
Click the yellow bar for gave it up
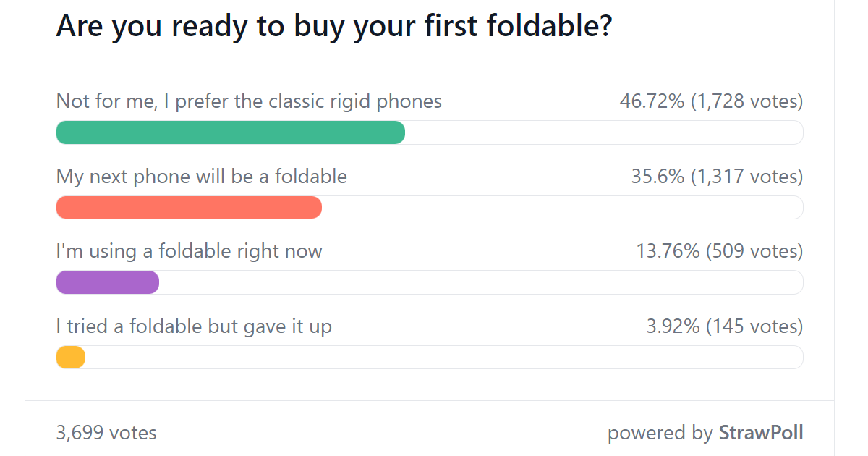point(71,358)
